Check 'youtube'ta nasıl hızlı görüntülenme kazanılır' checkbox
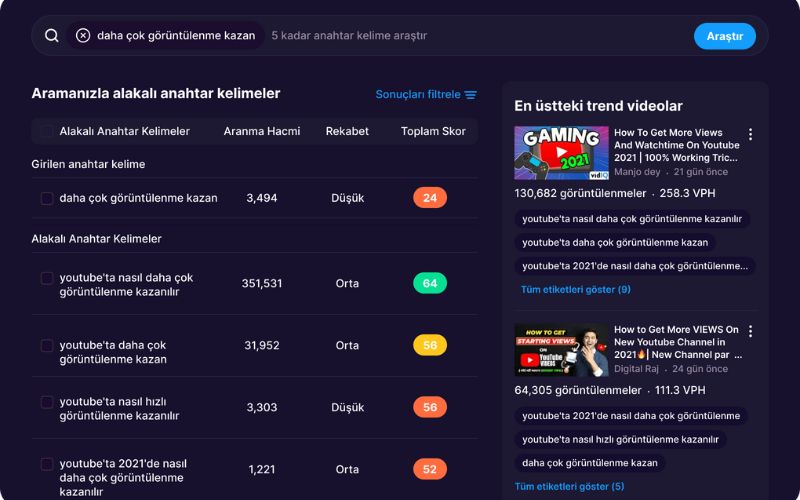800x500 pixels. tap(47, 402)
